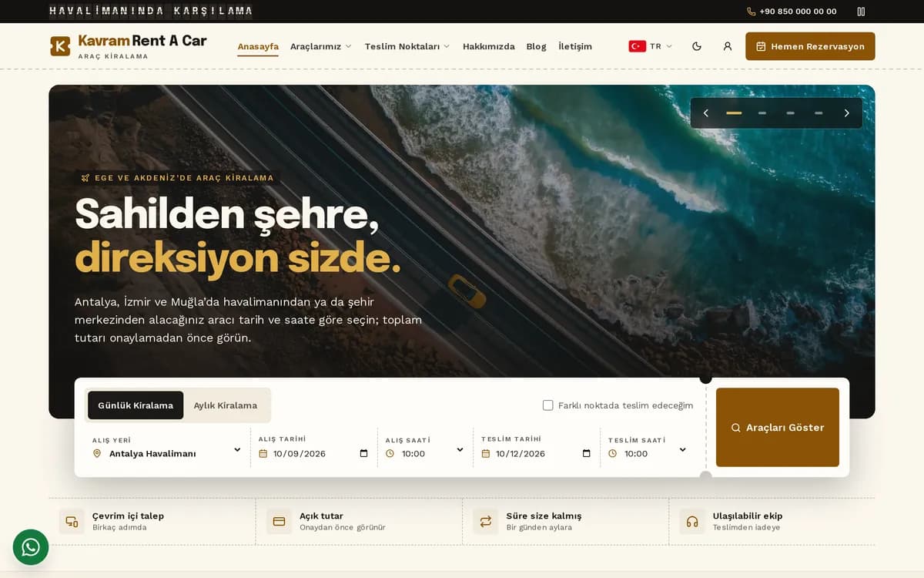Open the user account icon
Screen dimensions: 924x578
click(x=728, y=46)
